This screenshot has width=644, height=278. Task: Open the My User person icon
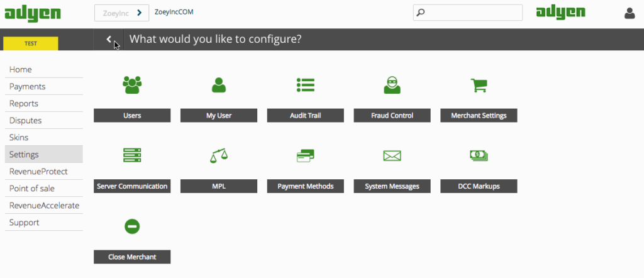(218, 85)
